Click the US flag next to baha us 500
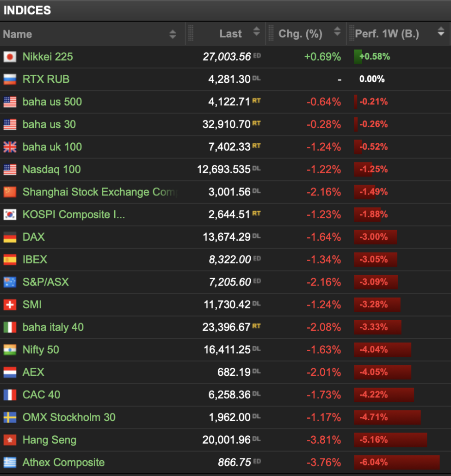The width and height of the screenshot is (451, 476). 10,102
